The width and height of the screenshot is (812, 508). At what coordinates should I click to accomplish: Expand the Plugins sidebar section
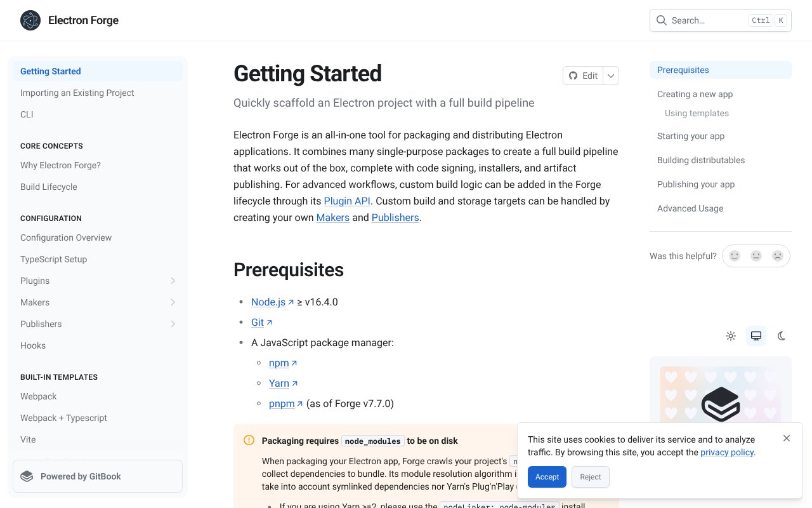point(173,281)
